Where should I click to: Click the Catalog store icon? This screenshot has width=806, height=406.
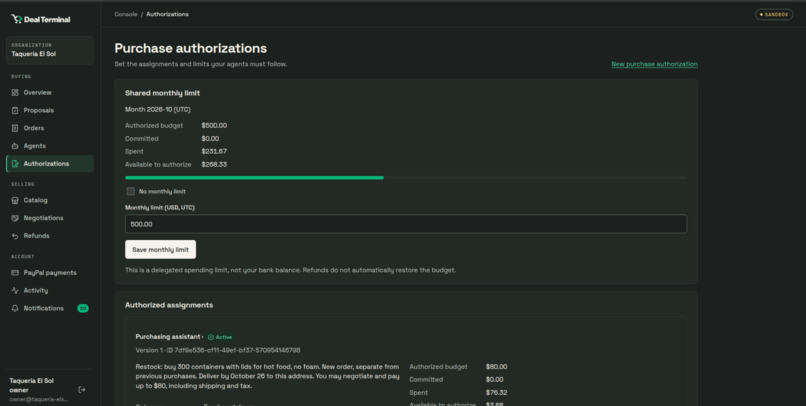click(x=15, y=200)
